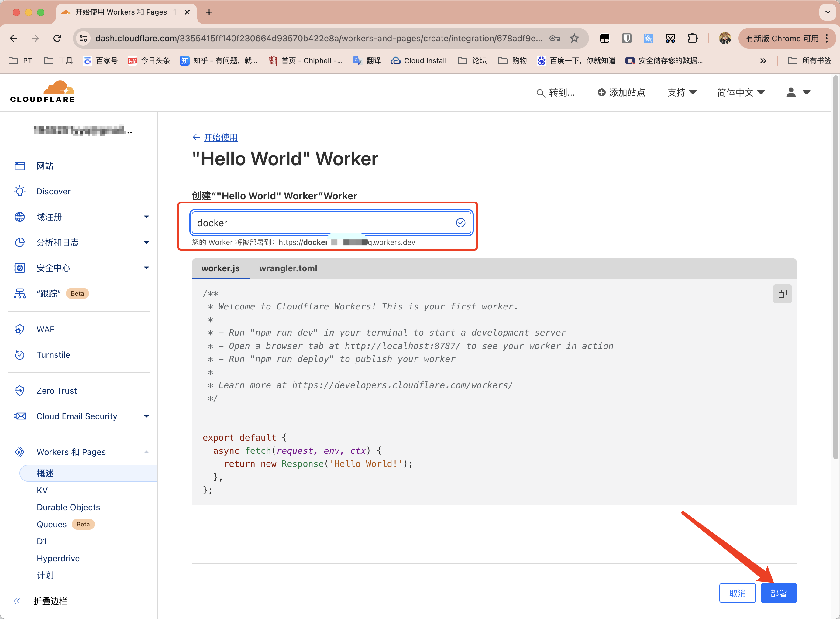840x619 pixels.
Task: Copy the worker.js code with copy icon
Action: (782, 294)
